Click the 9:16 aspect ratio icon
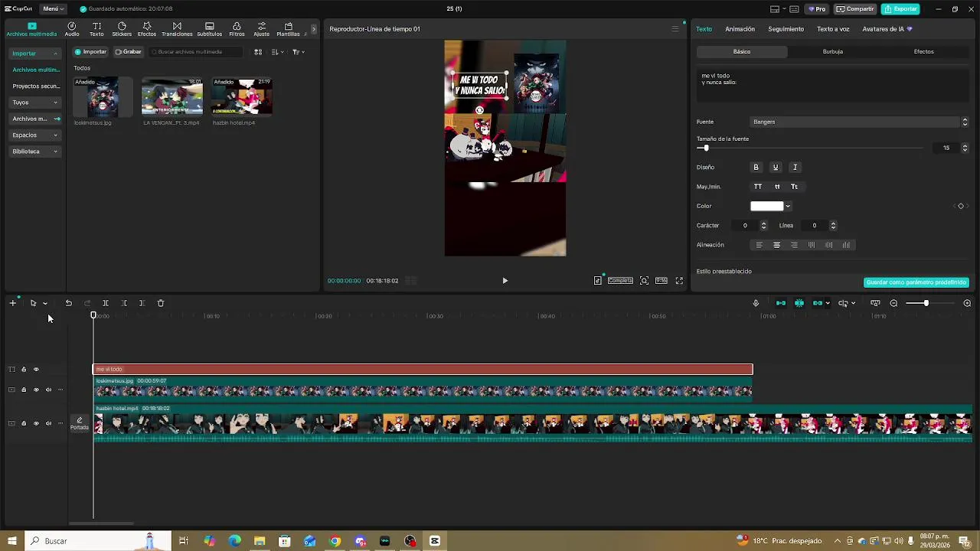The height and width of the screenshot is (551, 980). coord(661,281)
